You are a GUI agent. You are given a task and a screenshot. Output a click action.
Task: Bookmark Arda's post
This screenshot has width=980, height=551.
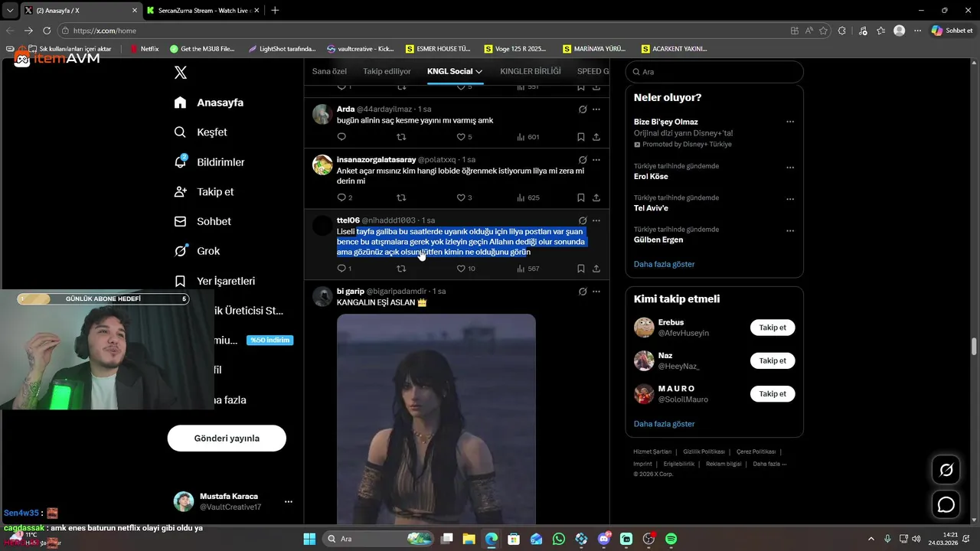580,137
